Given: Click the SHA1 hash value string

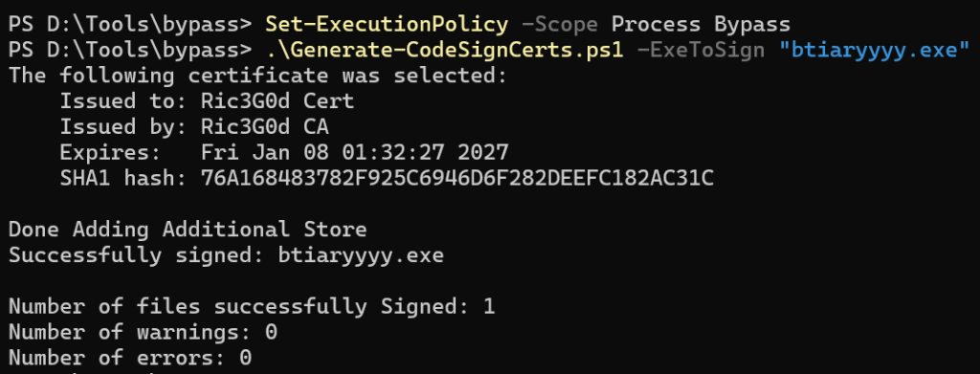Looking at the screenshot, I should (x=457, y=179).
